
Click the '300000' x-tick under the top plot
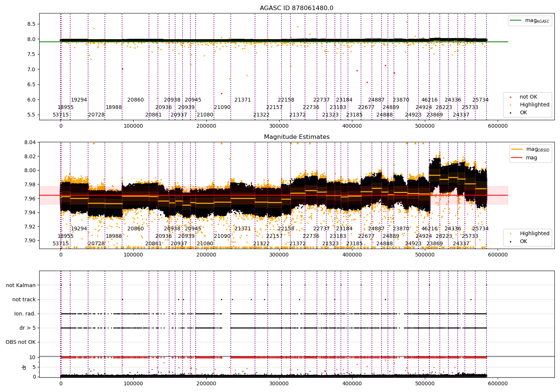tap(279, 126)
